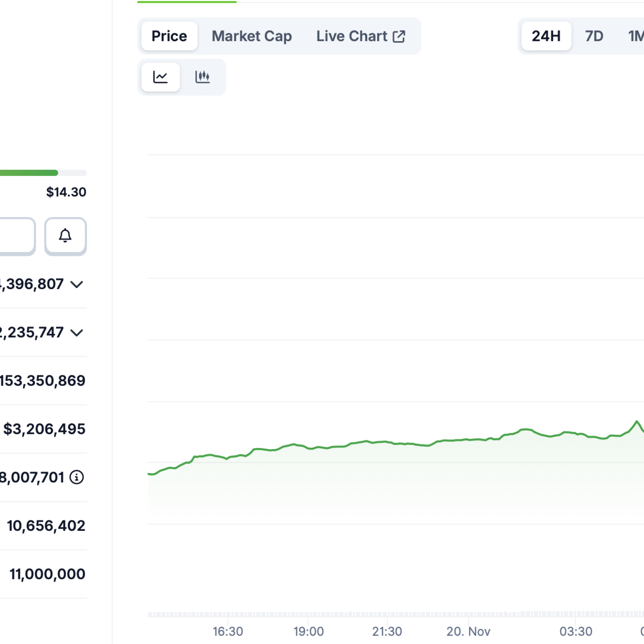Expand the market cap value chevron

pyautogui.click(x=77, y=284)
